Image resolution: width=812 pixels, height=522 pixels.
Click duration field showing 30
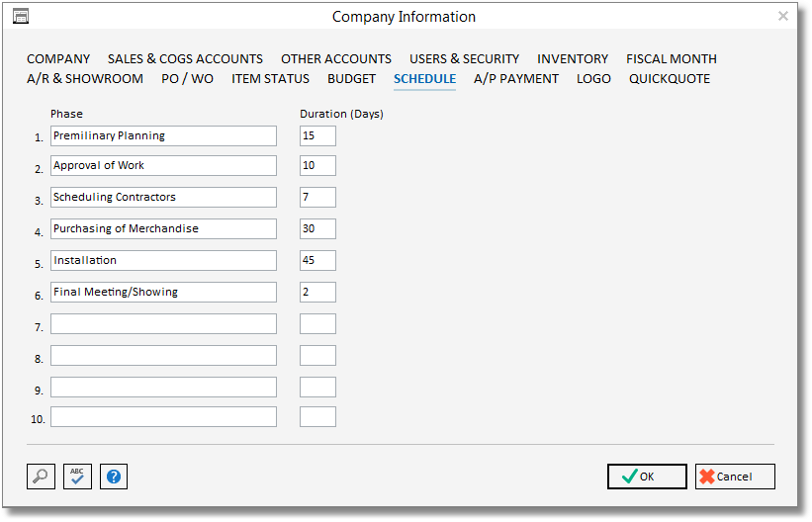coord(317,229)
